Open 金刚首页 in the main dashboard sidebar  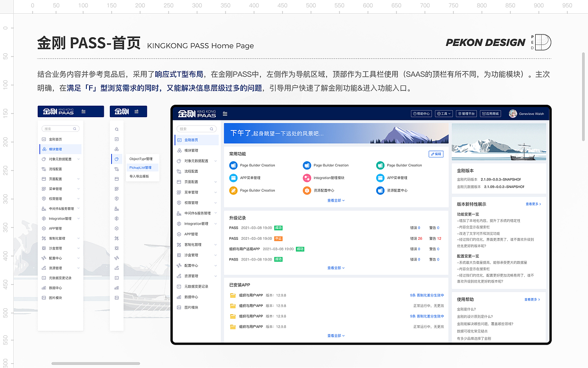[x=197, y=140]
